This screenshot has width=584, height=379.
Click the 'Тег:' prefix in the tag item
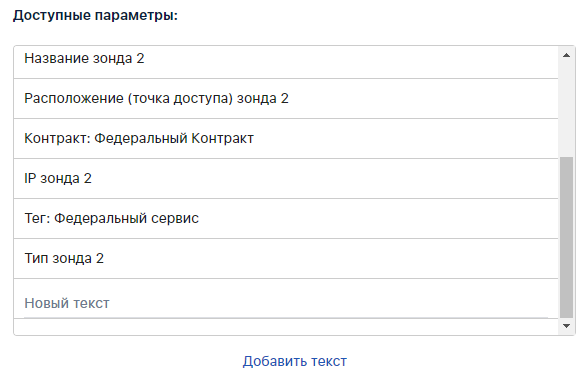pyautogui.click(x=37, y=219)
